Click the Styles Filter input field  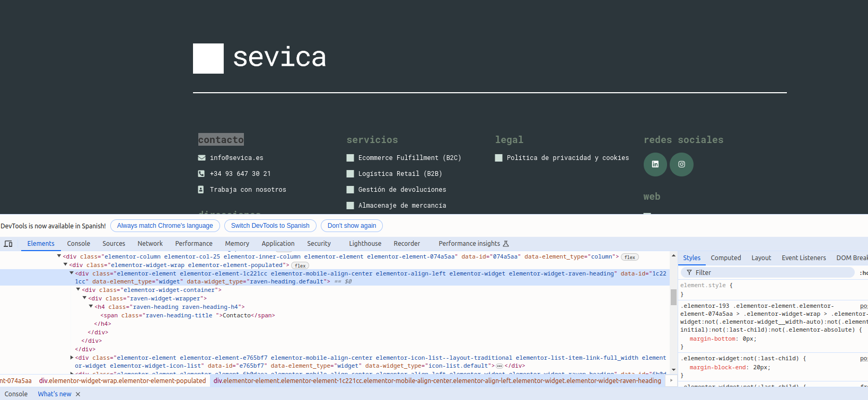coord(769,272)
